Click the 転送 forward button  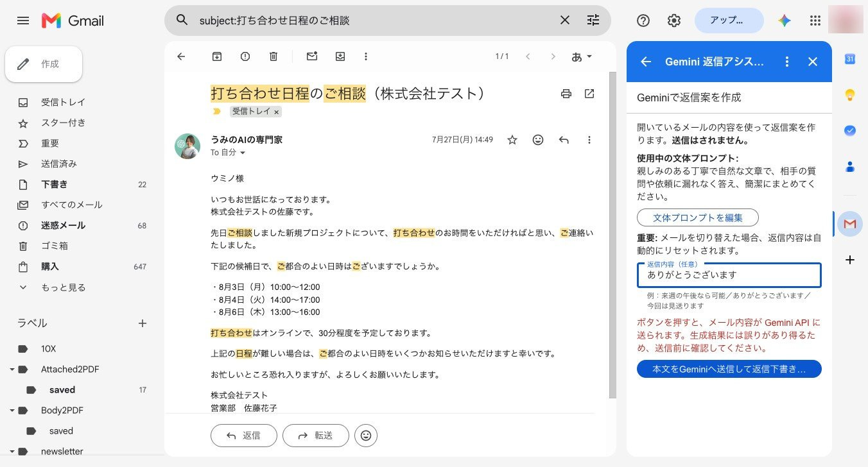316,436
